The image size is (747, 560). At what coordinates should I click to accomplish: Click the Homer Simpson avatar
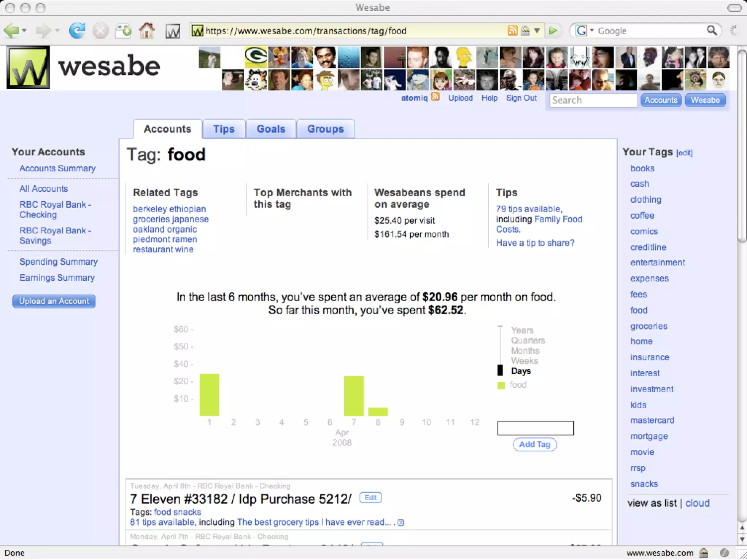464,57
